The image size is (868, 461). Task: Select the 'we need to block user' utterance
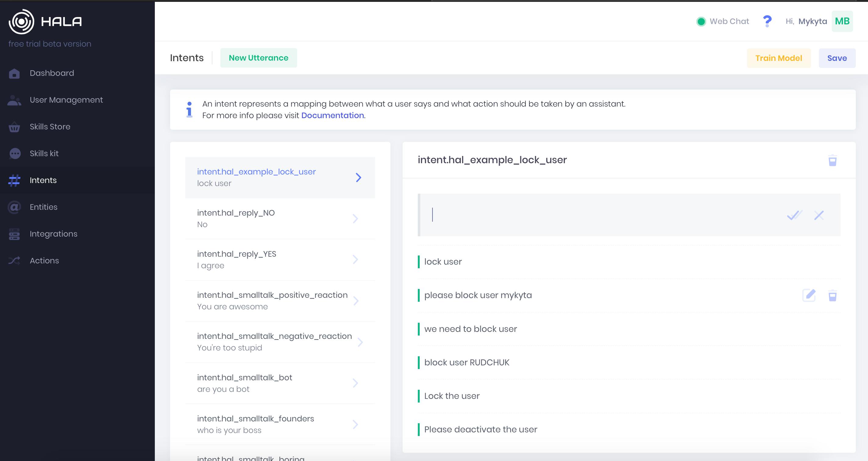[x=470, y=329]
